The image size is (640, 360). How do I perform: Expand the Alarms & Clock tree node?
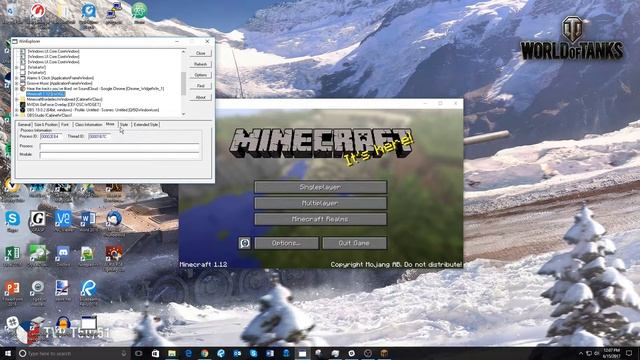17,78
